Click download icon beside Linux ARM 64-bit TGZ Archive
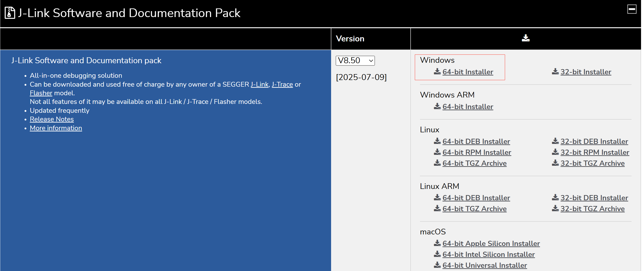The image size is (644, 271). click(x=437, y=208)
